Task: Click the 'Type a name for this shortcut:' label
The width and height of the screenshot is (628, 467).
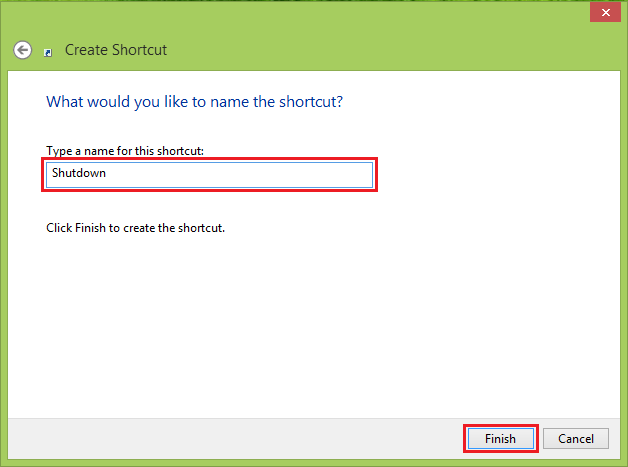Action: click(x=125, y=151)
